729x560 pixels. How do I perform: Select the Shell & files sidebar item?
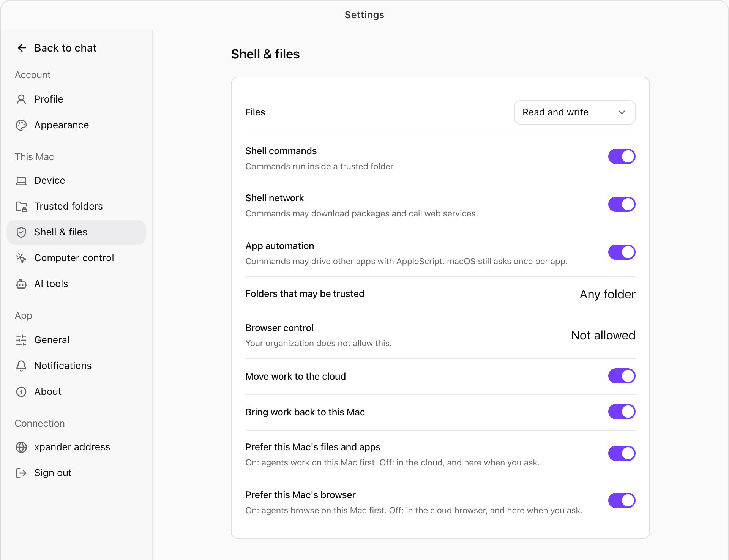coord(76,232)
